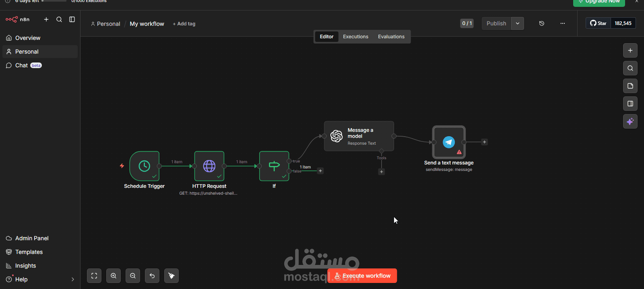This screenshot has height=289, width=644.
Task: Go to Templates
Action: (x=40, y=252)
